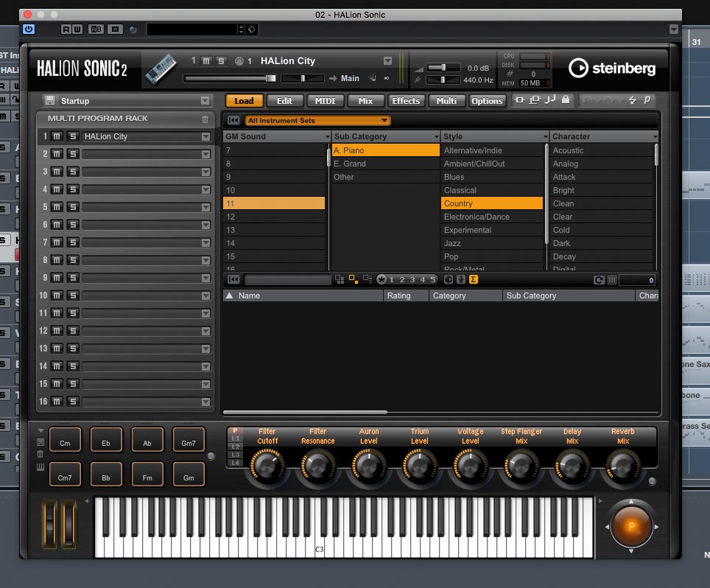
Task: Open the Sub Category column dropdown
Action: click(x=437, y=137)
